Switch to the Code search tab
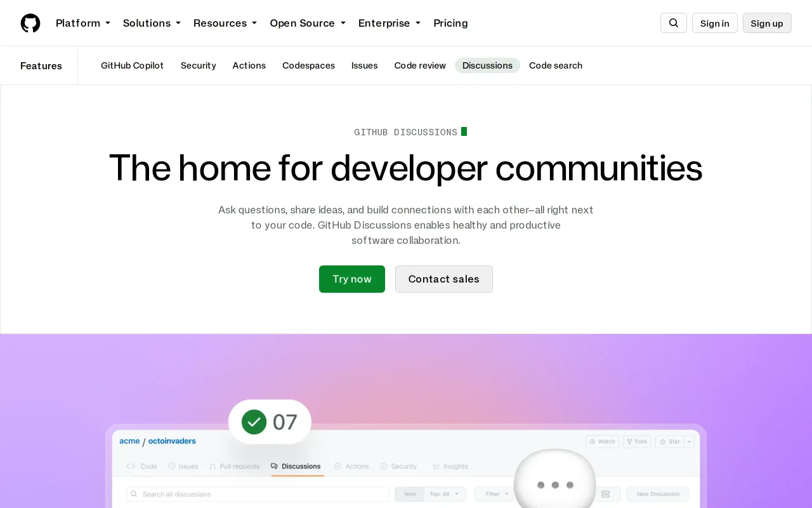This screenshot has height=508, width=812. 556,65
